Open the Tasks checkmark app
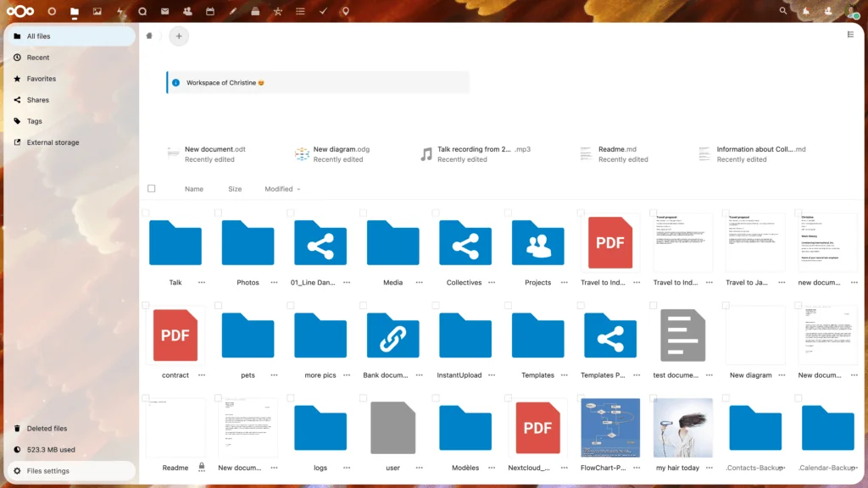Viewport: 868px width, 488px height. click(323, 11)
